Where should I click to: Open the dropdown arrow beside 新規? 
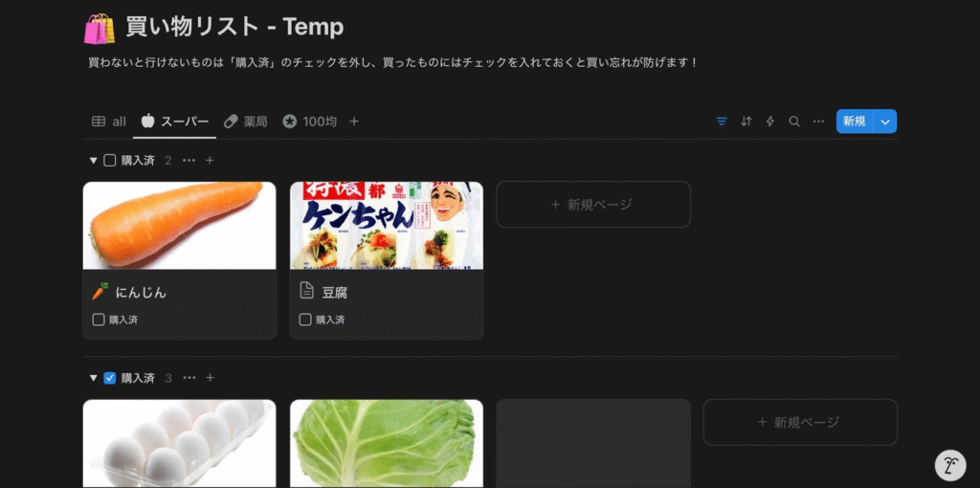tap(885, 122)
